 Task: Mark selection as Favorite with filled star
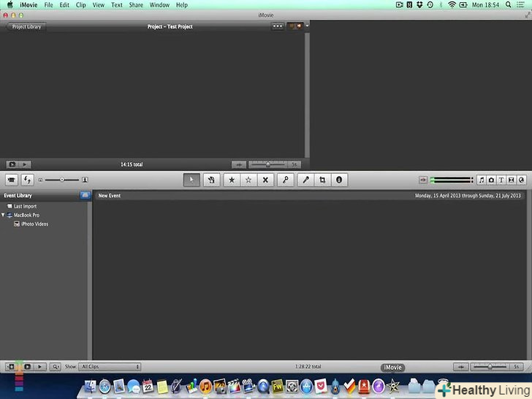(x=232, y=180)
